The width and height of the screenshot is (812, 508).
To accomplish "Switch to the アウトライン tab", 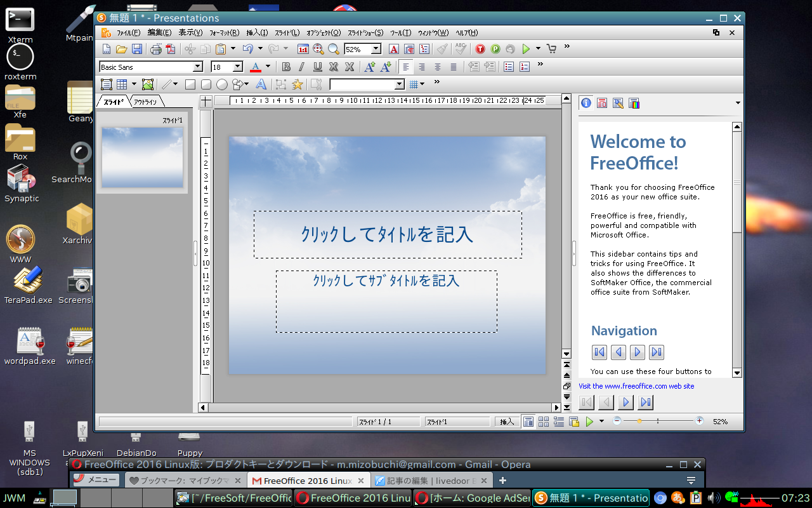I will pos(146,102).
